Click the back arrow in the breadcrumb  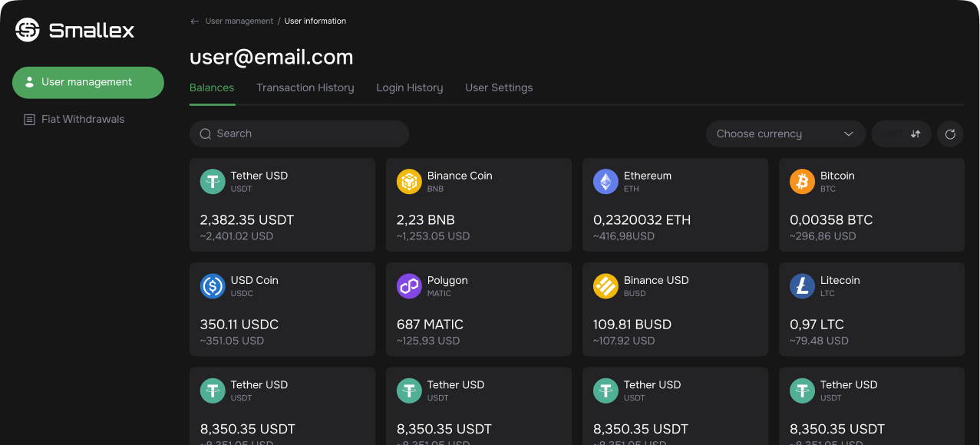194,21
